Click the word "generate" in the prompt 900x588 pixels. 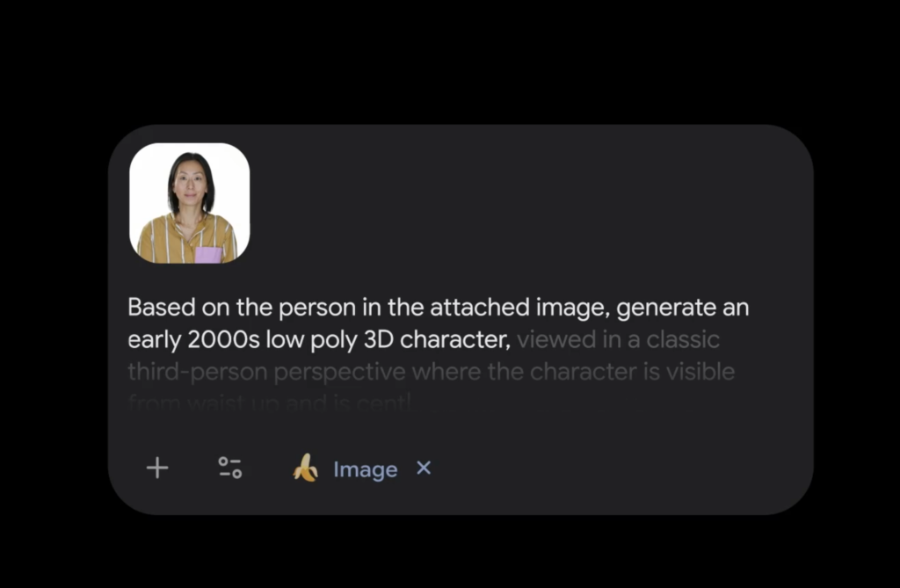click(666, 309)
